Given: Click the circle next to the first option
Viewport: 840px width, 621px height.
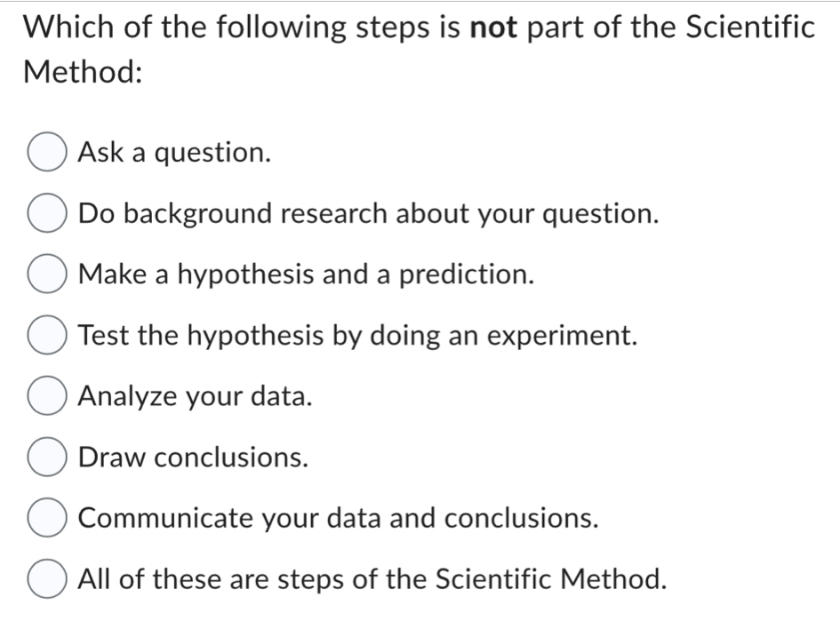Looking at the screenshot, I should click(x=45, y=153).
